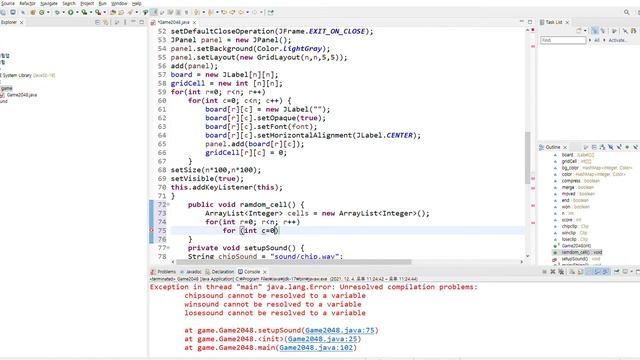Select the Game2048.java editor tab
This screenshot has width=640, height=360.
173,22
